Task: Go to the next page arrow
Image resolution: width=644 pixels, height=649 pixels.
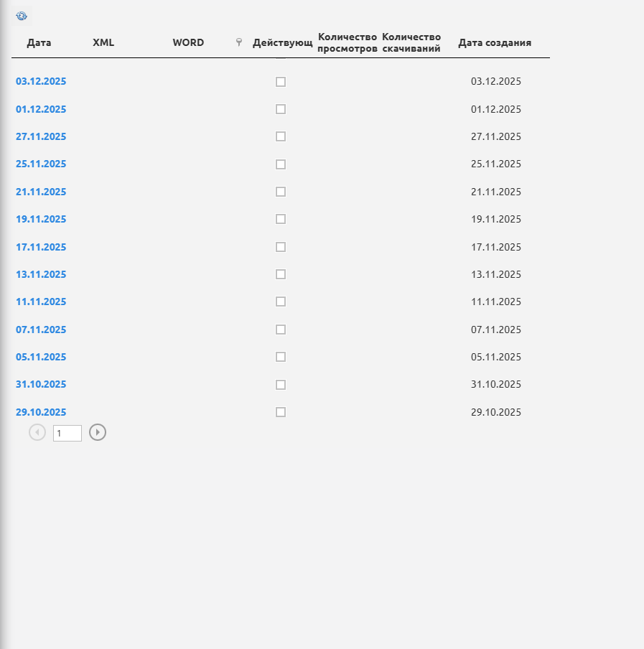Action: [x=98, y=432]
